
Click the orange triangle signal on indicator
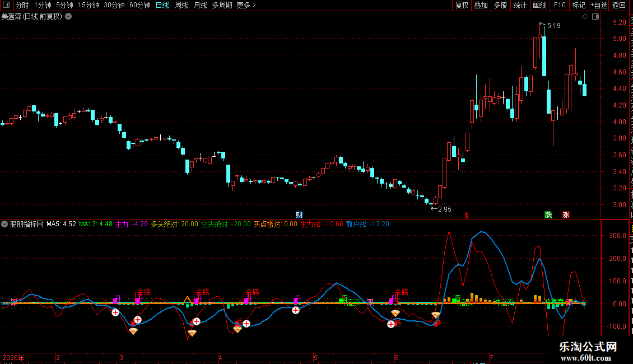187,300
